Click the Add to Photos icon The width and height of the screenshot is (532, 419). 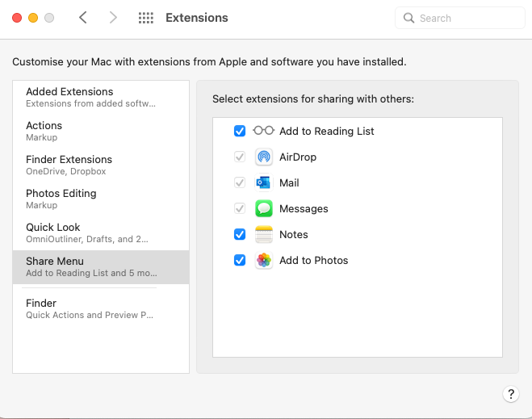tap(264, 260)
